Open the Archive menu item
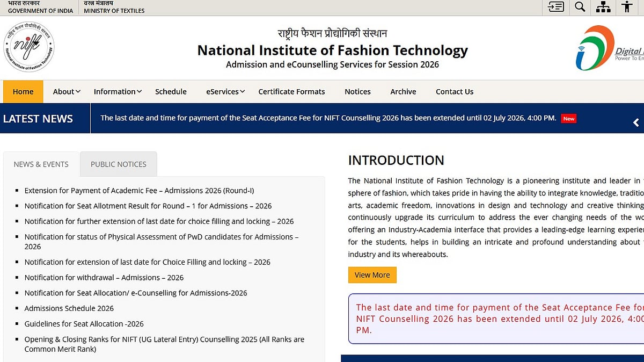This screenshot has width=644, height=362. [x=403, y=91]
